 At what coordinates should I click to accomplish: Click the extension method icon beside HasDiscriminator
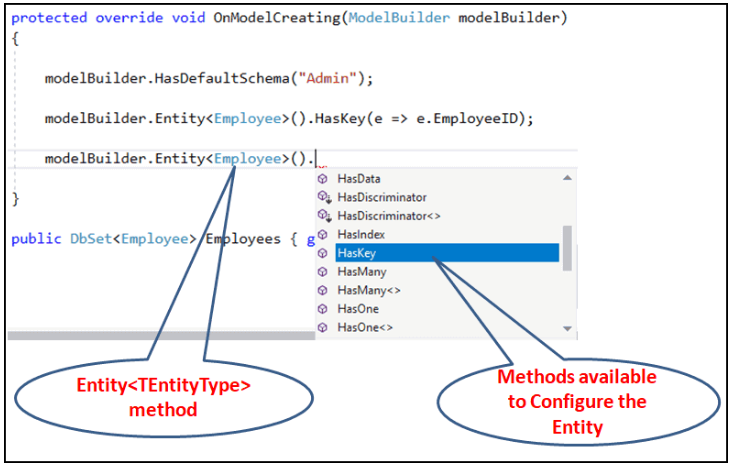(x=324, y=198)
